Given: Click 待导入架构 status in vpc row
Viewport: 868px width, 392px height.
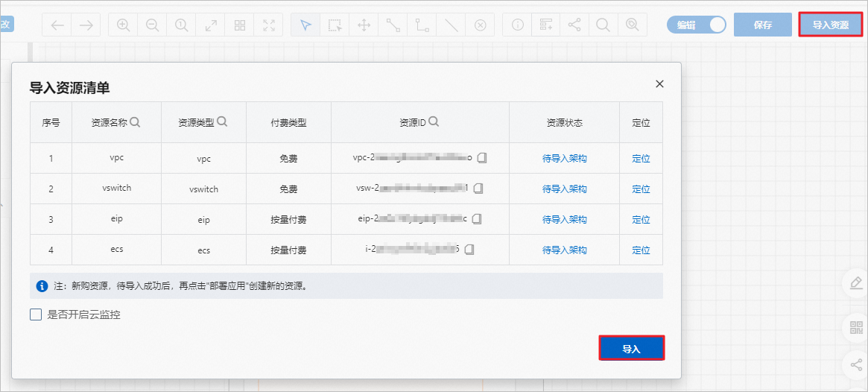Looking at the screenshot, I should [x=565, y=158].
